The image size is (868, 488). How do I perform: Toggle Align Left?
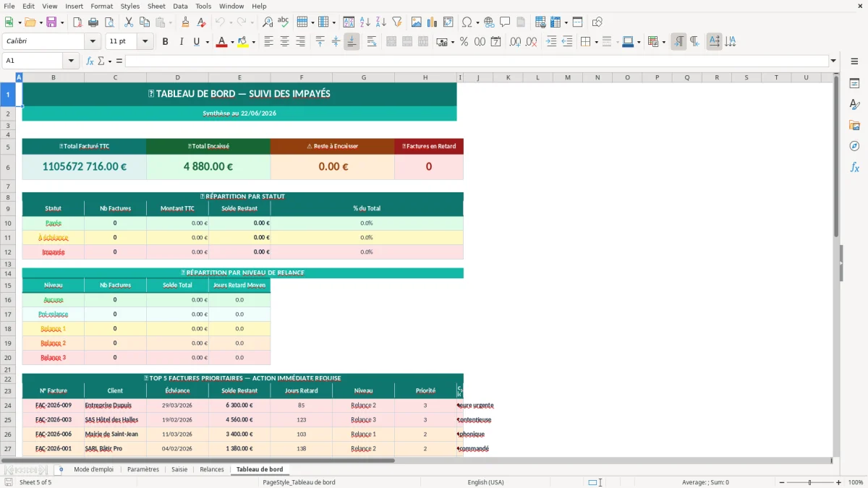click(x=268, y=42)
